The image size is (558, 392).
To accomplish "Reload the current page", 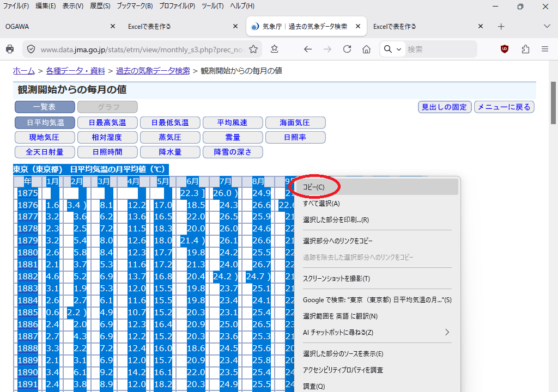I will click(347, 49).
